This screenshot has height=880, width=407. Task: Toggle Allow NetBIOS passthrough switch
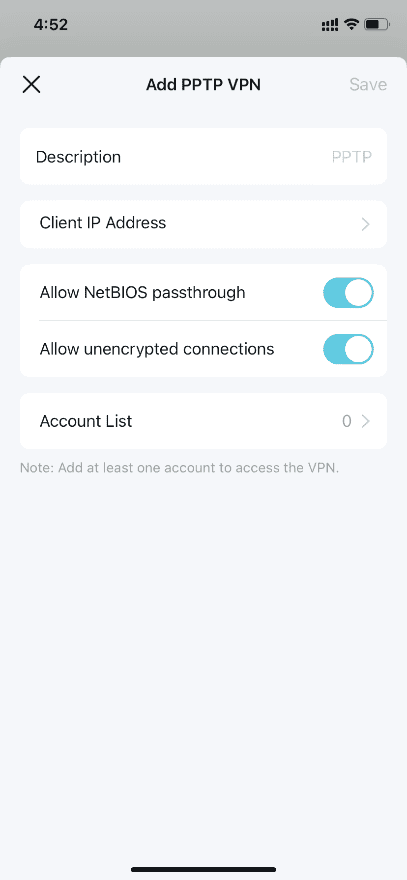pos(348,292)
